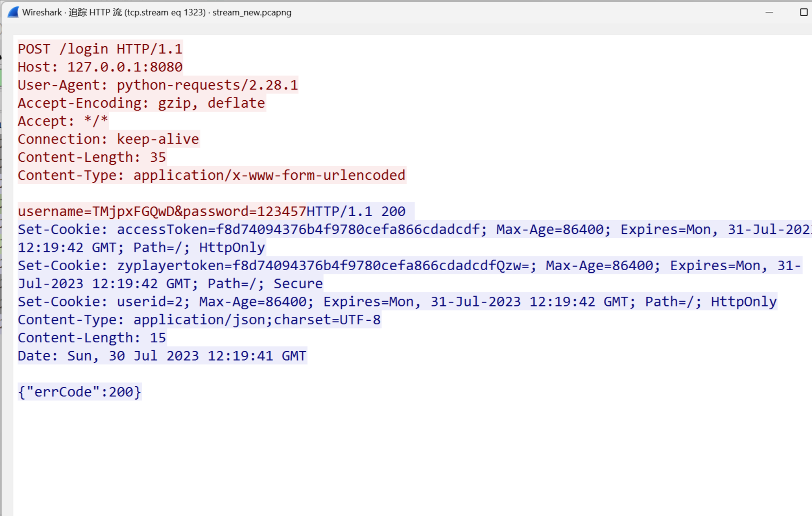
Task: Click the Accept-Encoding gzip, deflate line
Action: [x=141, y=103]
